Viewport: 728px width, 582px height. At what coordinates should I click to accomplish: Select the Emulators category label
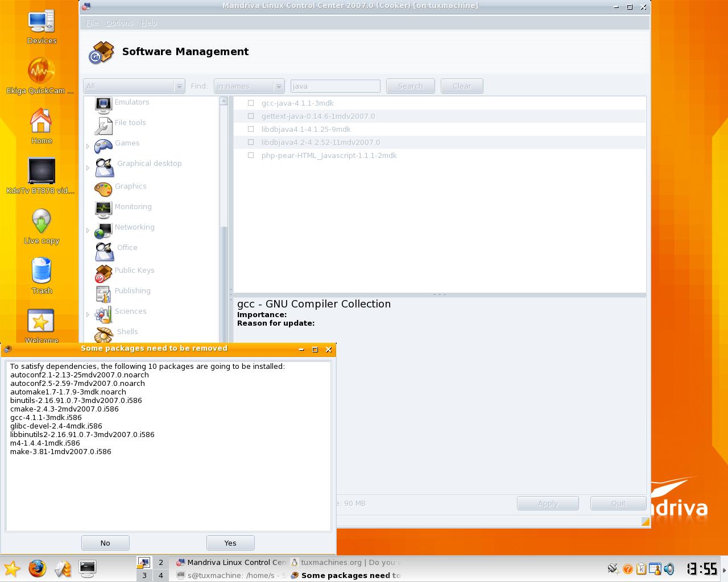pyautogui.click(x=132, y=102)
